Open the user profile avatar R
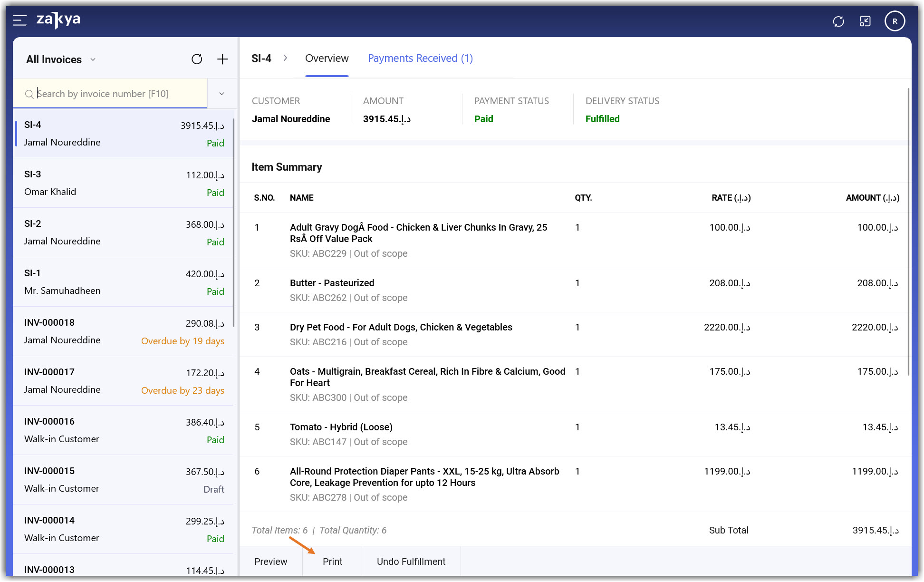The image size is (924, 582). (895, 21)
